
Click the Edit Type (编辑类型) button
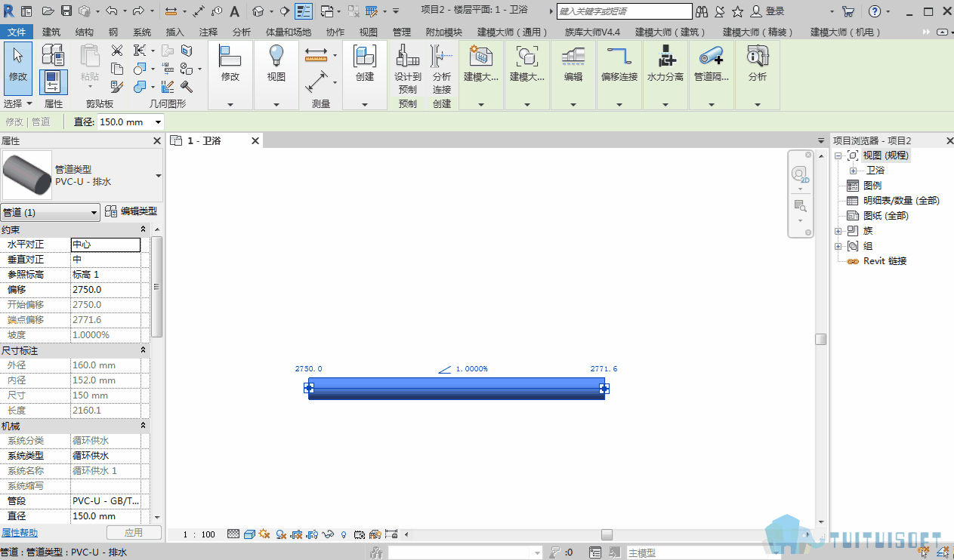(x=131, y=211)
